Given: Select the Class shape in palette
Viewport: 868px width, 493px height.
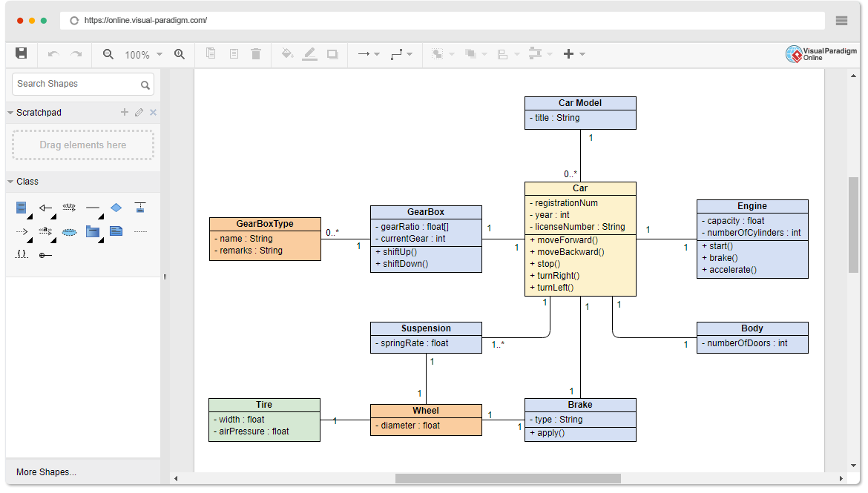Looking at the screenshot, I should [x=21, y=208].
